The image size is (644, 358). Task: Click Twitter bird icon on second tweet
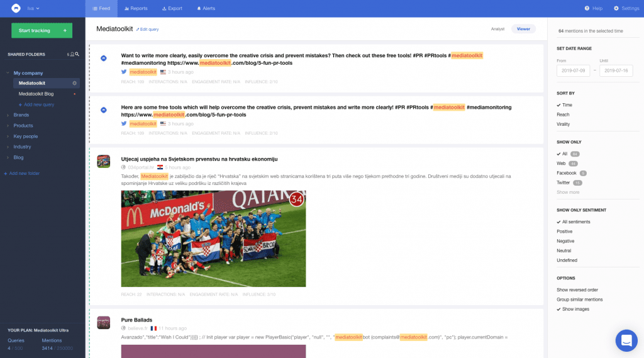124,123
